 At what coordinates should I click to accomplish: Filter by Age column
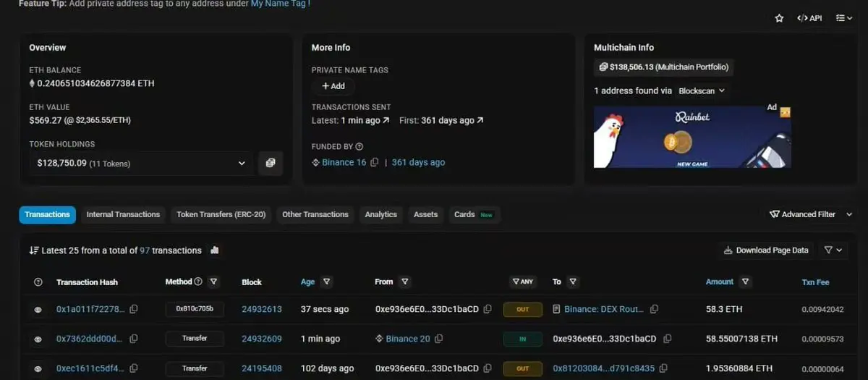click(x=326, y=282)
